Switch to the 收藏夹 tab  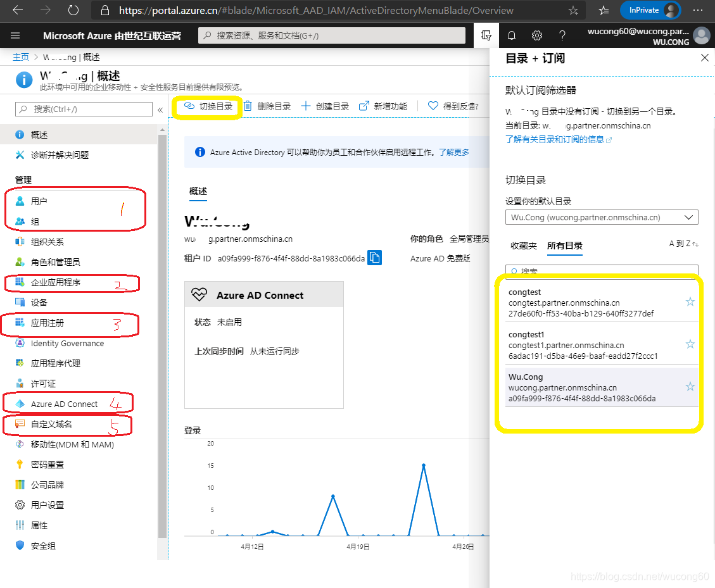[x=524, y=246]
